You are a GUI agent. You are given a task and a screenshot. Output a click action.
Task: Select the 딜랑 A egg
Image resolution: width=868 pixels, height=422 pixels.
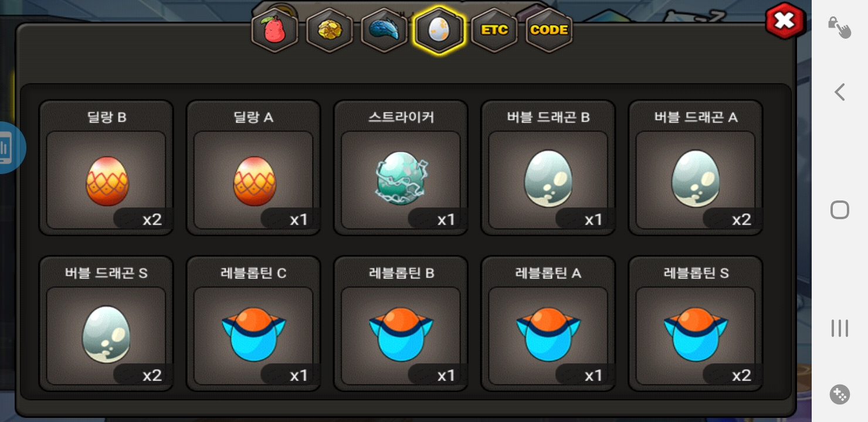pos(253,168)
